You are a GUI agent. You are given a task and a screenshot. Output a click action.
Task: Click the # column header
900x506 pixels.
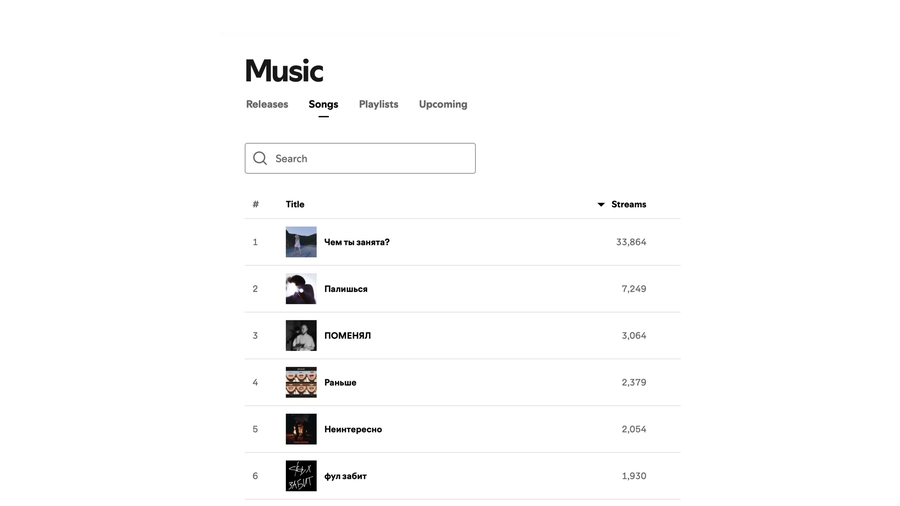[255, 204]
